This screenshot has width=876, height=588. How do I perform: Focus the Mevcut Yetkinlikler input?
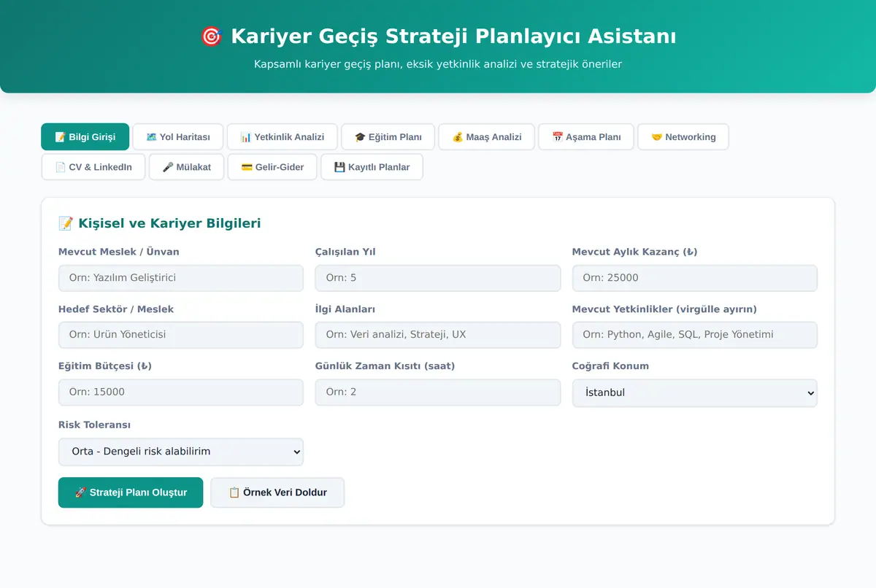click(x=695, y=335)
